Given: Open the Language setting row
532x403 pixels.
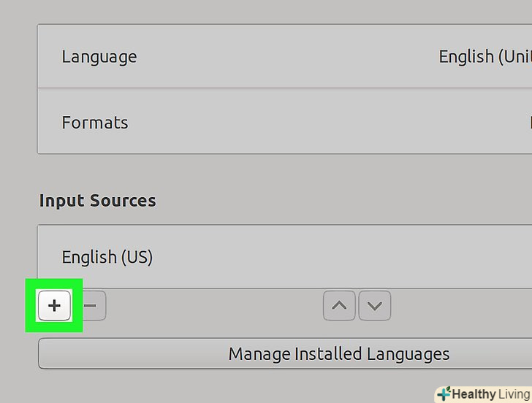Looking at the screenshot, I should [x=285, y=57].
